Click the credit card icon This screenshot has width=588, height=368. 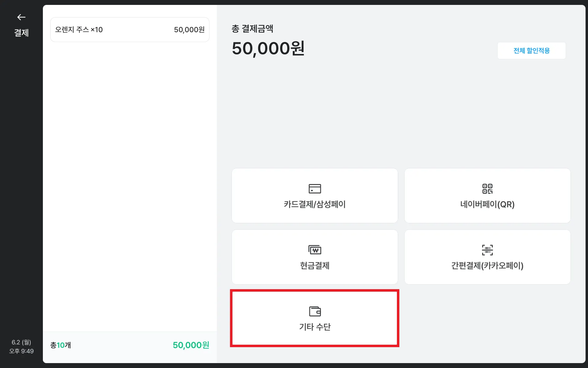[x=315, y=189]
